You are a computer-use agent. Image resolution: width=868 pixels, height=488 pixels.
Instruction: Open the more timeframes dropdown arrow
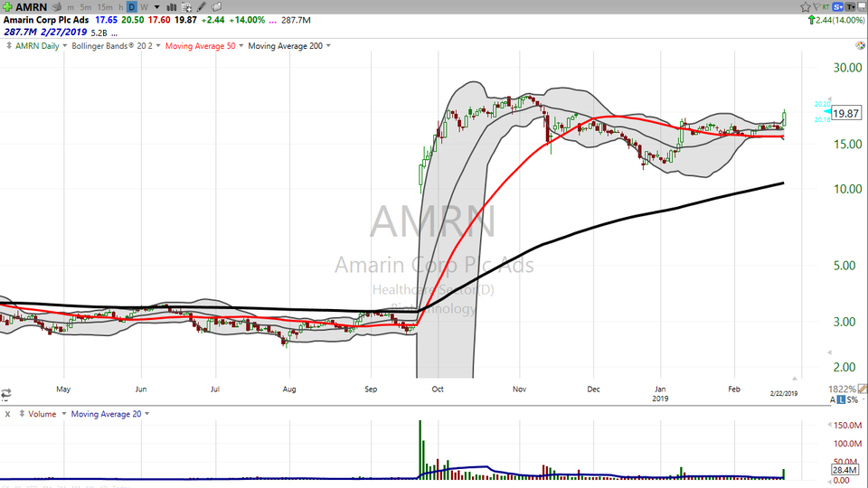(x=157, y=8)
